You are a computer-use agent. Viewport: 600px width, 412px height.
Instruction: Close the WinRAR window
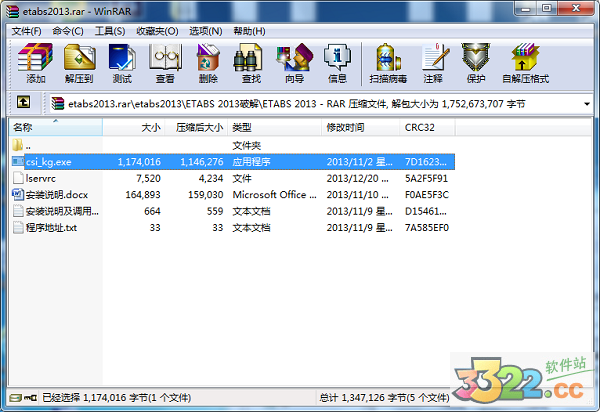pyautogui.click(x=576, y=8)
